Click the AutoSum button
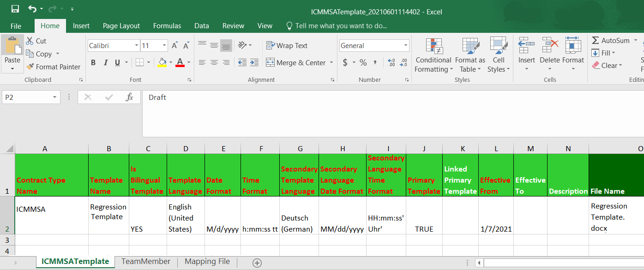Screen dimensions: 644x270 tap(611, 41)
